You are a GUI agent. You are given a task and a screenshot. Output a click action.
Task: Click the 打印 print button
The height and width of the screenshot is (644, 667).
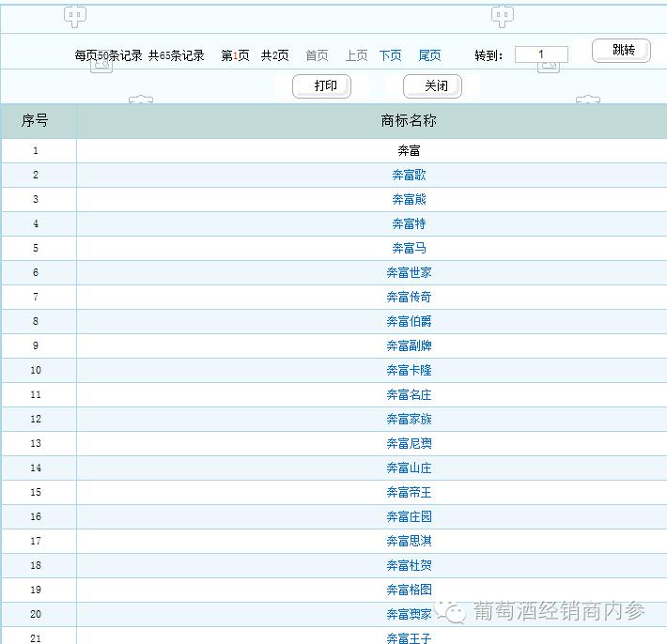(321, 86)
